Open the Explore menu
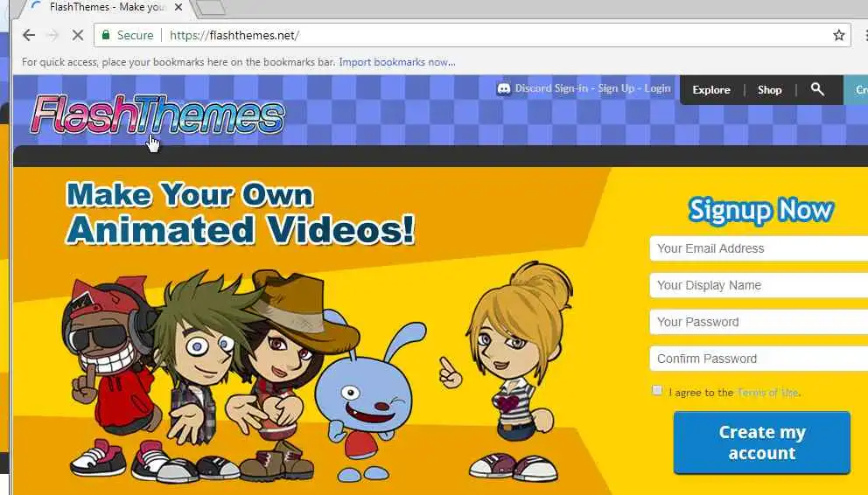 (711, 89)
